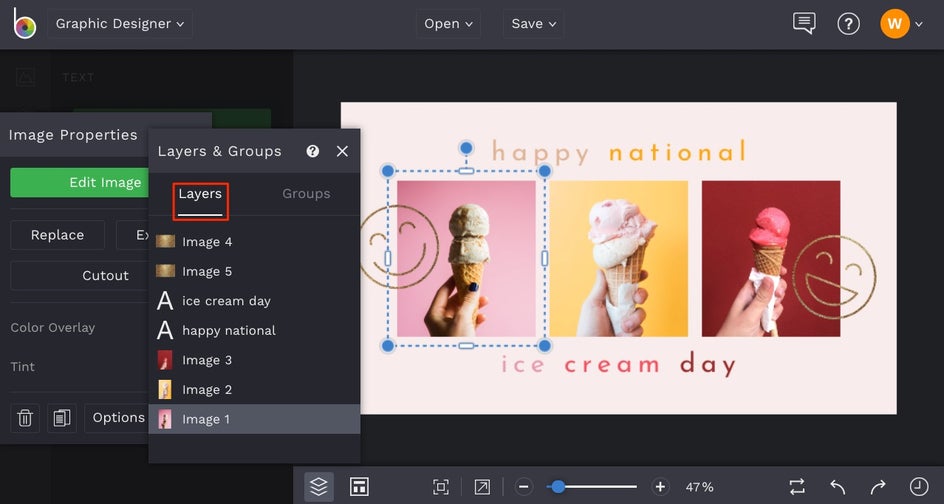This screenshot has width=944, height=504.
Task: Click the rotation handle above the selection
Action: pos(466,148)
